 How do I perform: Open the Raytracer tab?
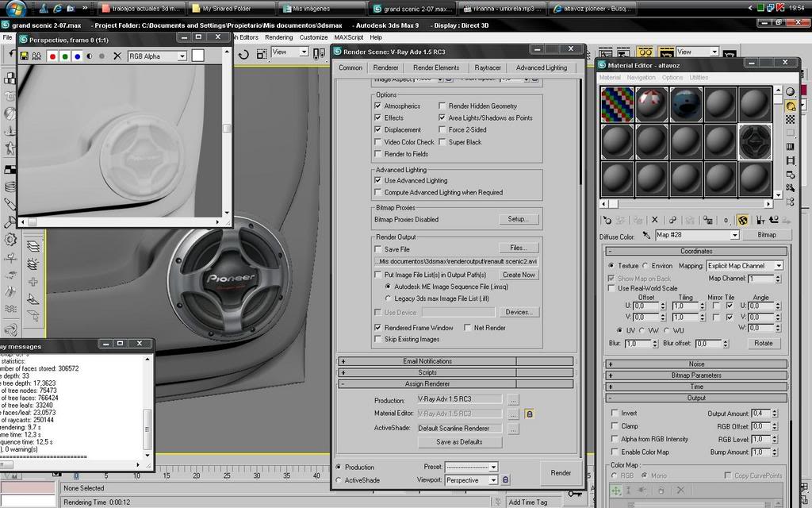pos(488,68)
